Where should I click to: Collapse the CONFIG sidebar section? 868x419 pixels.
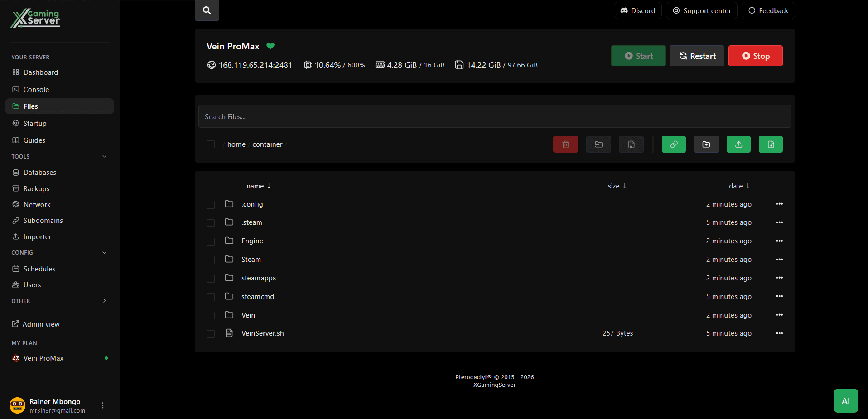105,252
